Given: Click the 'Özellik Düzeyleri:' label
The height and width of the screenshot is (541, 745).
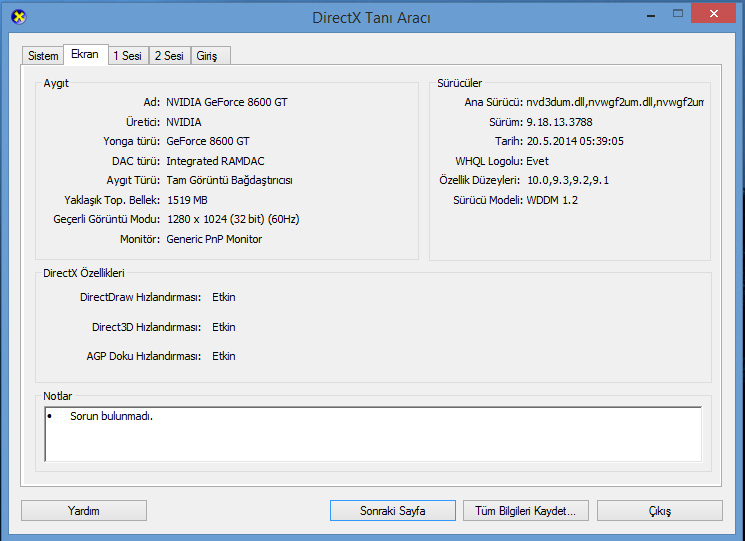Looking at the screenshot, I should point(479,180).
